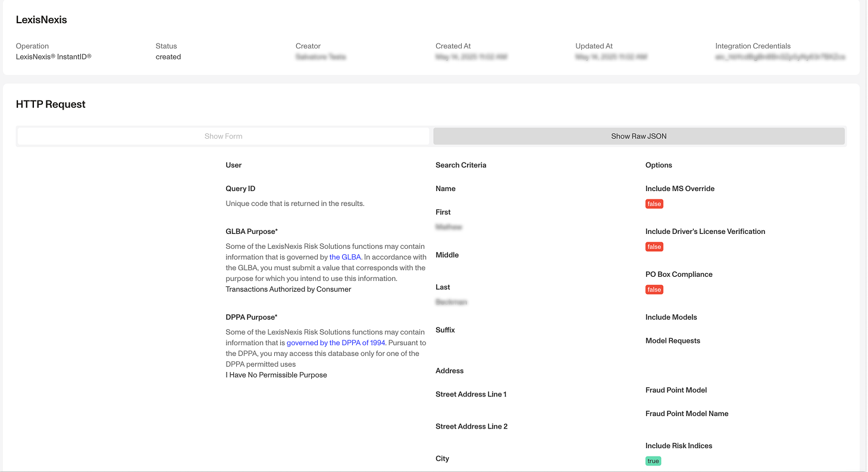Click the Last name field label
The height and width of the screenshot is (472, 868).
(x=443, y=287)
